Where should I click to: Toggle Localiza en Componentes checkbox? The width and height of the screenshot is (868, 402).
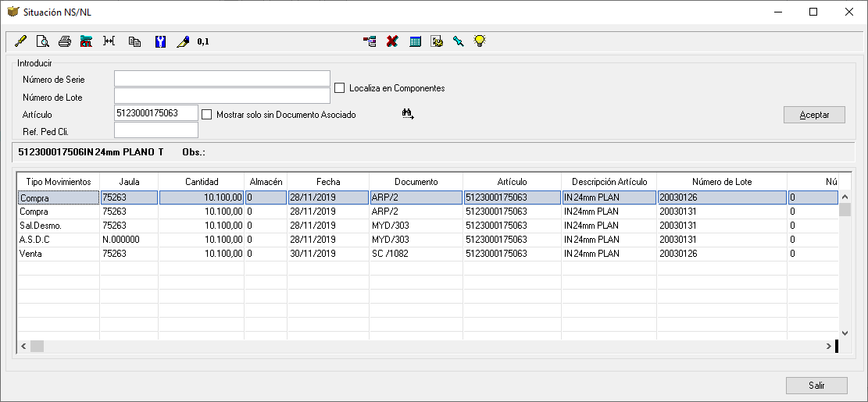(339, 88)
